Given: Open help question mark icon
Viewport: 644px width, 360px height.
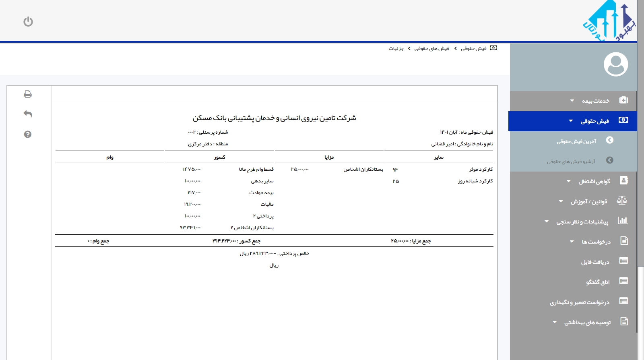Looking at the screenshot, I should 28,134.
